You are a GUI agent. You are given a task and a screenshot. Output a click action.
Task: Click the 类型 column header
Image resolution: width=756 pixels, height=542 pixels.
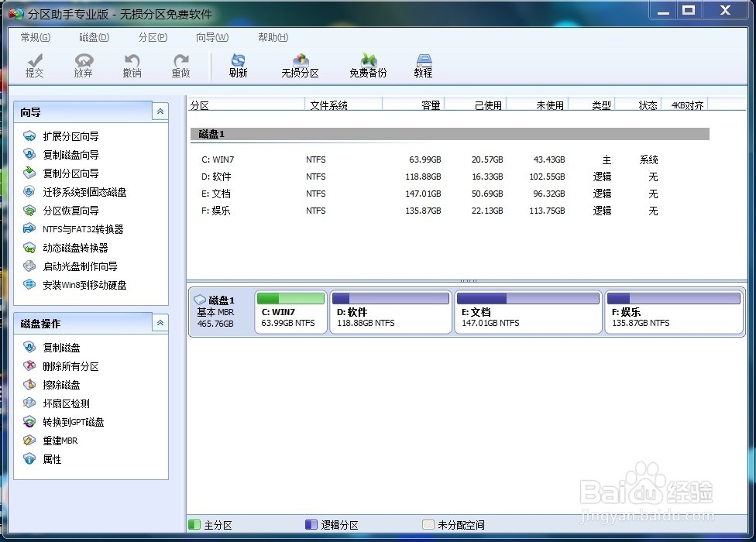[x=592, y=105]
